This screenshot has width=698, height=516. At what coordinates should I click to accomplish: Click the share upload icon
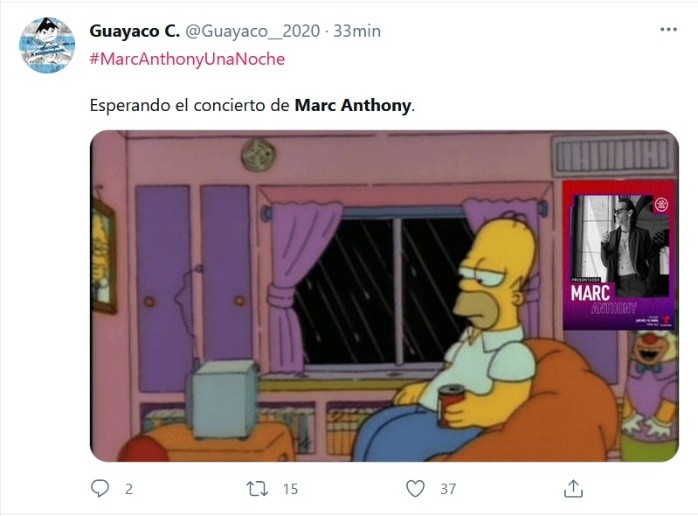pos(573,488)
